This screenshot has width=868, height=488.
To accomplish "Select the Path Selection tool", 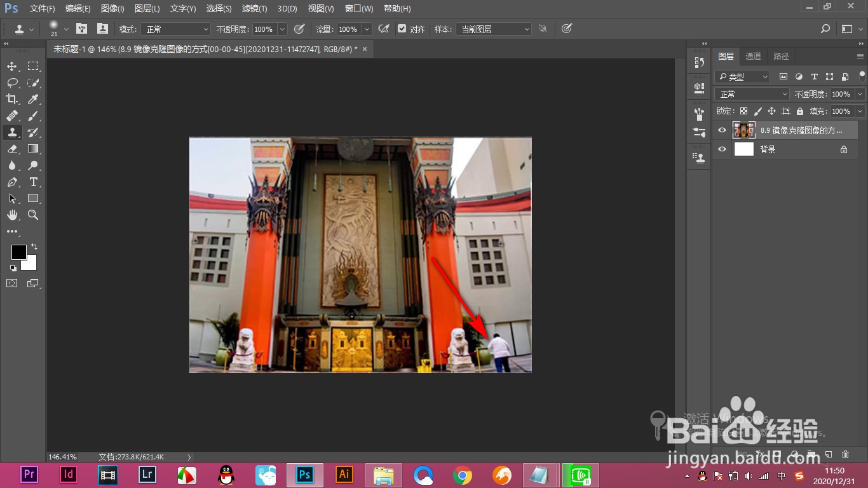I will click(12, 198).
